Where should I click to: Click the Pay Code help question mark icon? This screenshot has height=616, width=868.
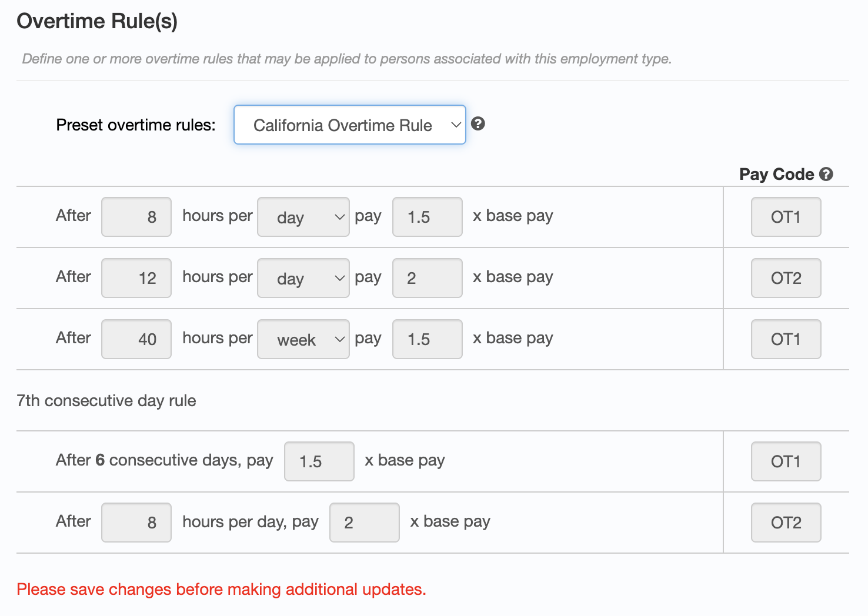coord(826,174)
